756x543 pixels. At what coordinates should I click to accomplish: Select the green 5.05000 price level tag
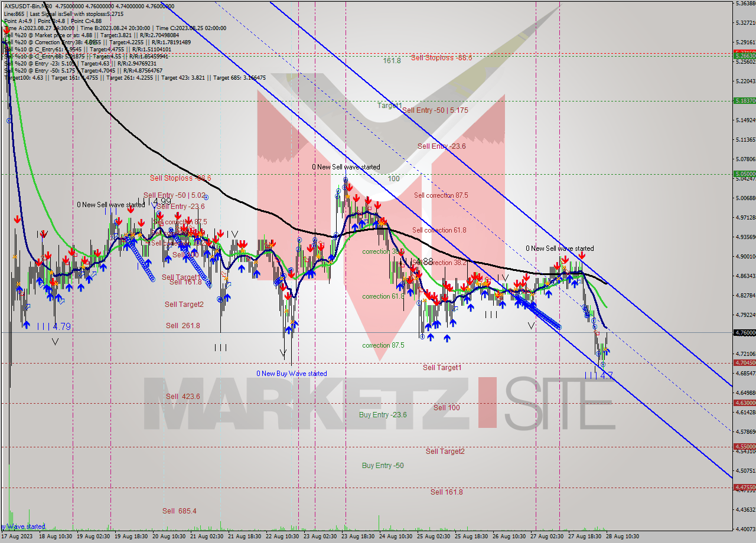coord(744,174)
